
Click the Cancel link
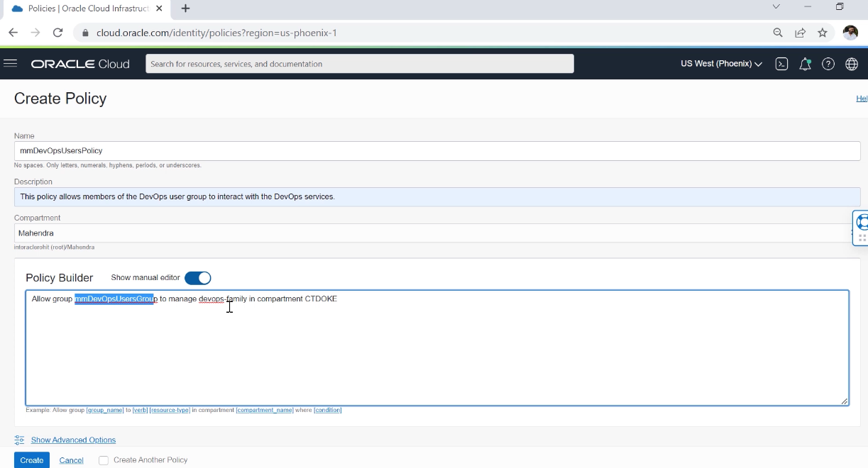tap(71, 460)
